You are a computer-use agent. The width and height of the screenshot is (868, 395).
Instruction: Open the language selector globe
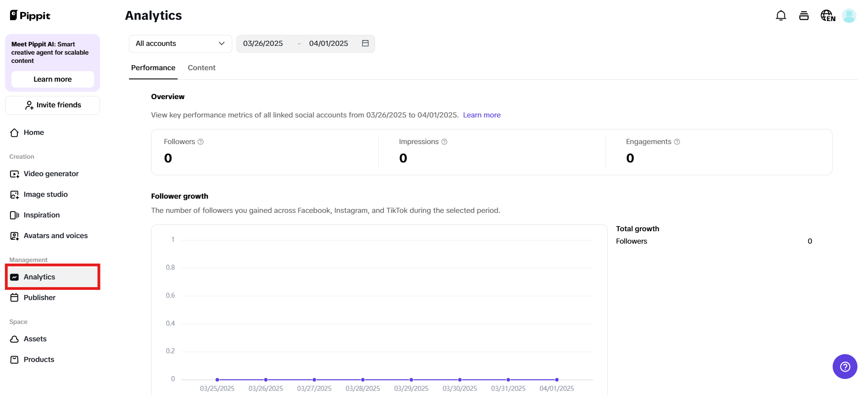coord(828,16)
